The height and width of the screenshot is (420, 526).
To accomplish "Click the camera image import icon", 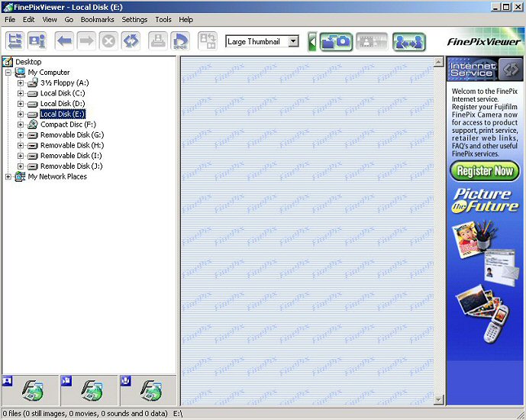I will [336, 42].
